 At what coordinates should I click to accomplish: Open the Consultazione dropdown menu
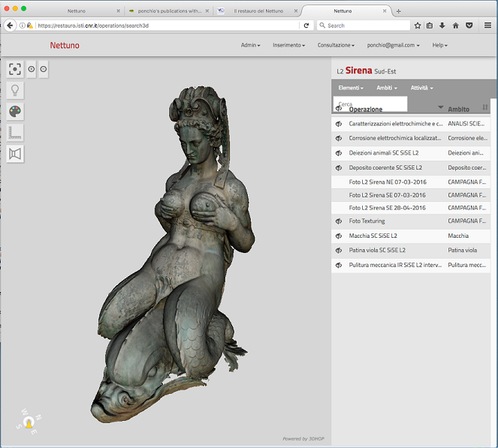tap(336, 45)
